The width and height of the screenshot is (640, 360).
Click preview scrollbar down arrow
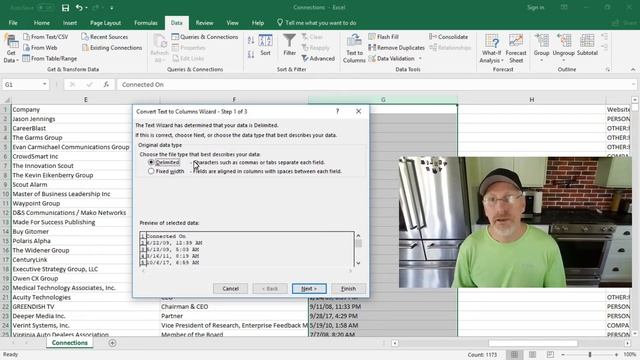click(x=358, y=263)
